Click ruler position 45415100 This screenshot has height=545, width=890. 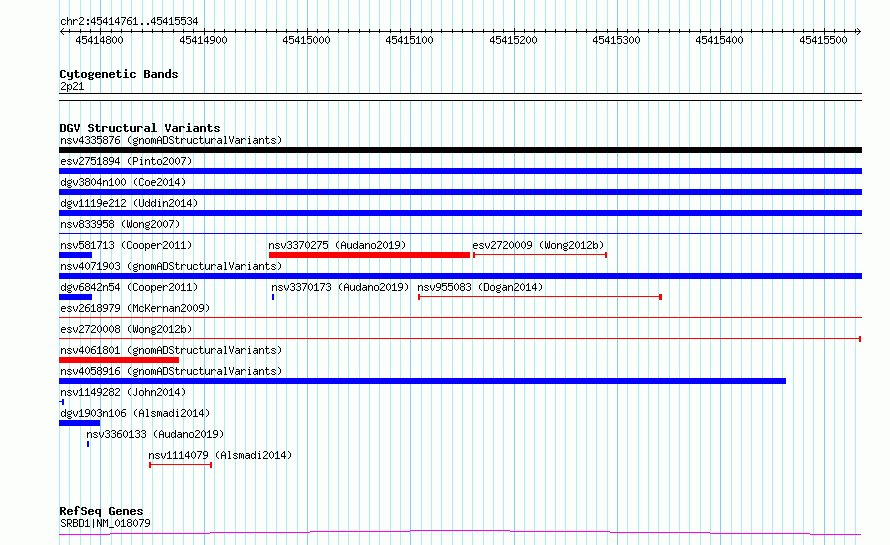(x=409, y=40)
